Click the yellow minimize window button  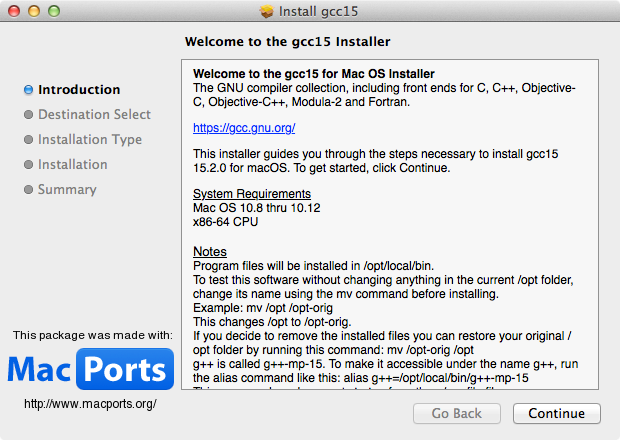(34, 11)
